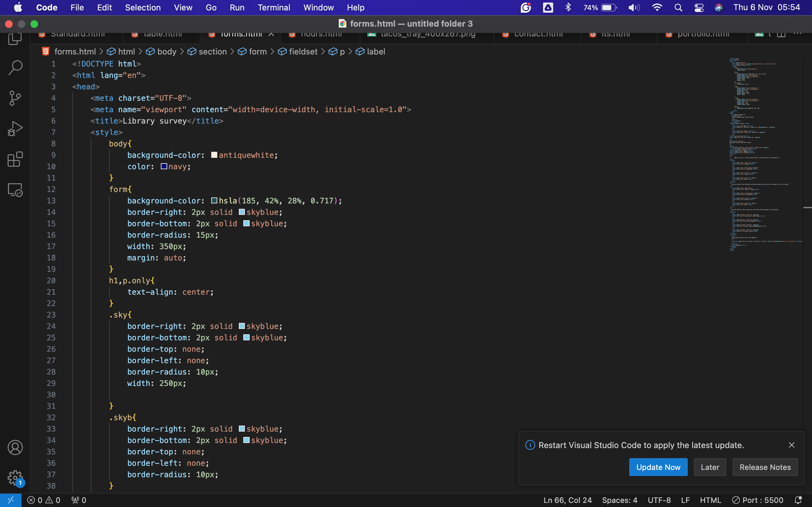
Task: Open the Remote Explorer panel
Action: [15, 190]
